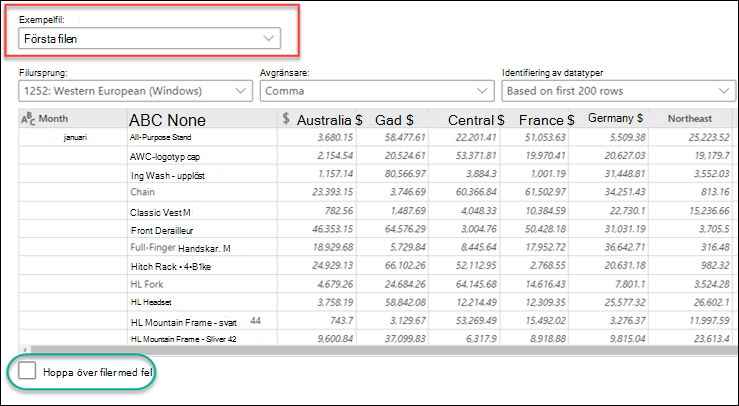Screen dimensions: 739x406
Task: Select the Gad $ column header
Action: click(x=393, y=119)
